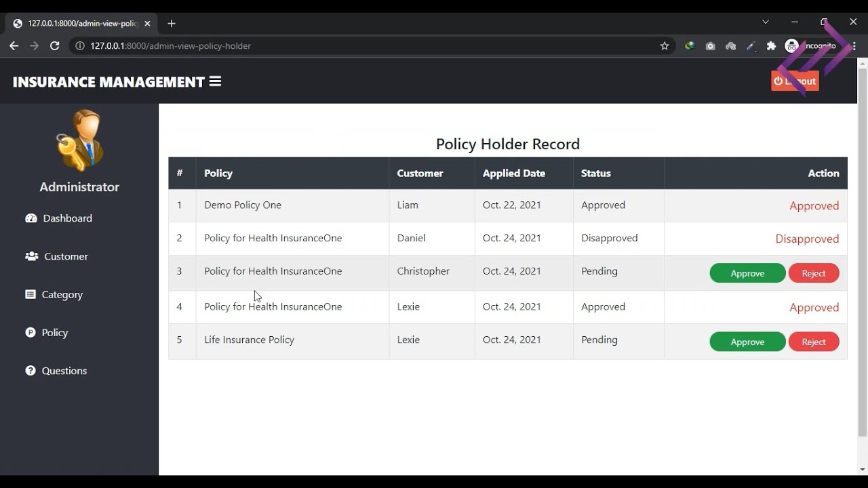The width and height of the screenshot is (868, 488).
Task: Open the Customer sidebar link
Action: point(57,256)
